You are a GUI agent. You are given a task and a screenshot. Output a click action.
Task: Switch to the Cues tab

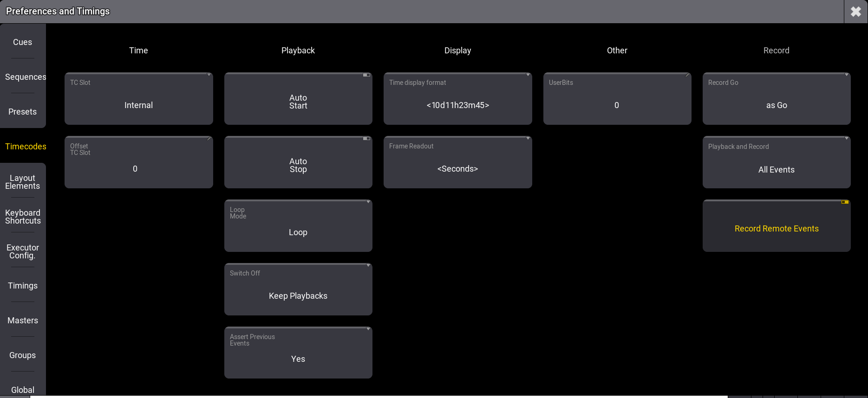tap(23, 42)
